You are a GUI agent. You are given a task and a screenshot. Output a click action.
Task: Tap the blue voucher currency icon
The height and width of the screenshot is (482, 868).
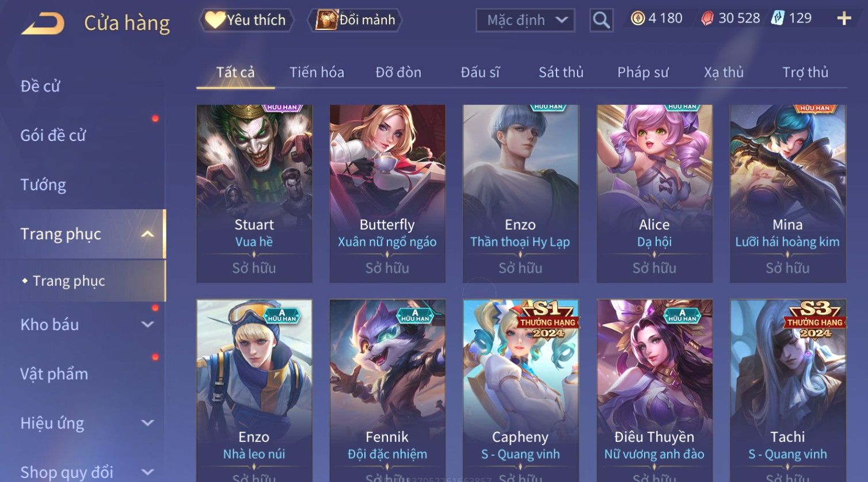(778, 18)
